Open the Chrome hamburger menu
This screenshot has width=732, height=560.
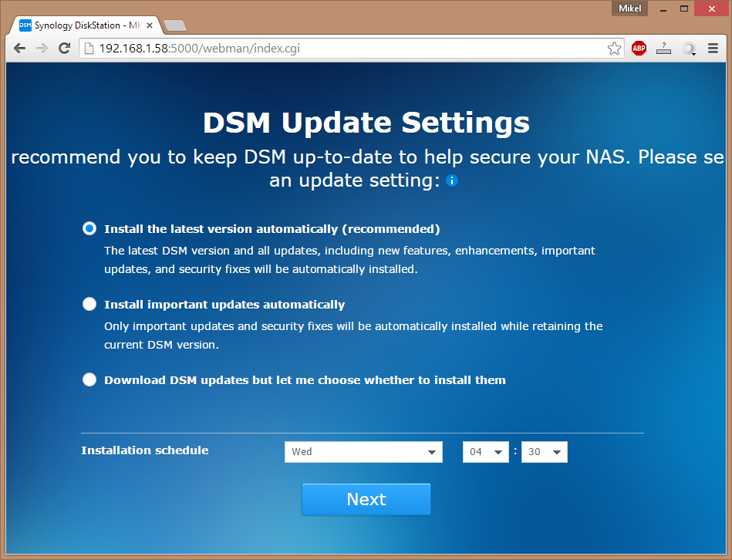click(713, 48)
